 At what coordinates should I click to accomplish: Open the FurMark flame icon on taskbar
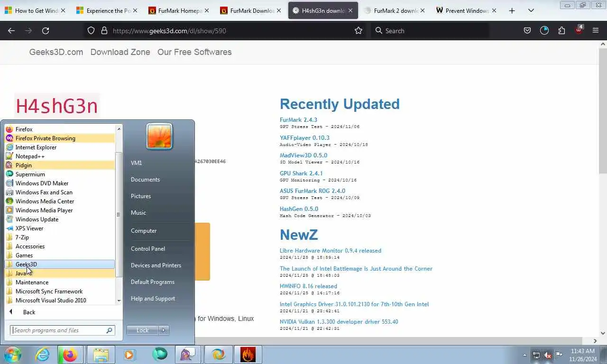pyautogui.click(x=248, y=355)
